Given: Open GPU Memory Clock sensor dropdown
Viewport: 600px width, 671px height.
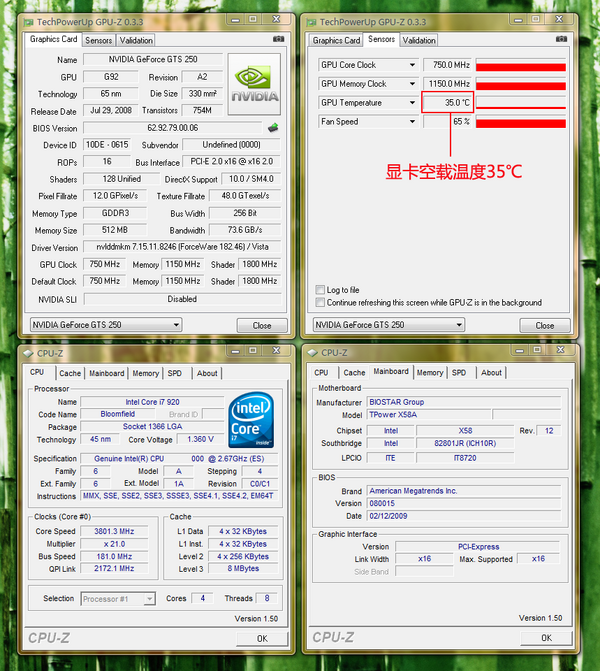Looking at the screenshot, I should click(x=412, y=84).
